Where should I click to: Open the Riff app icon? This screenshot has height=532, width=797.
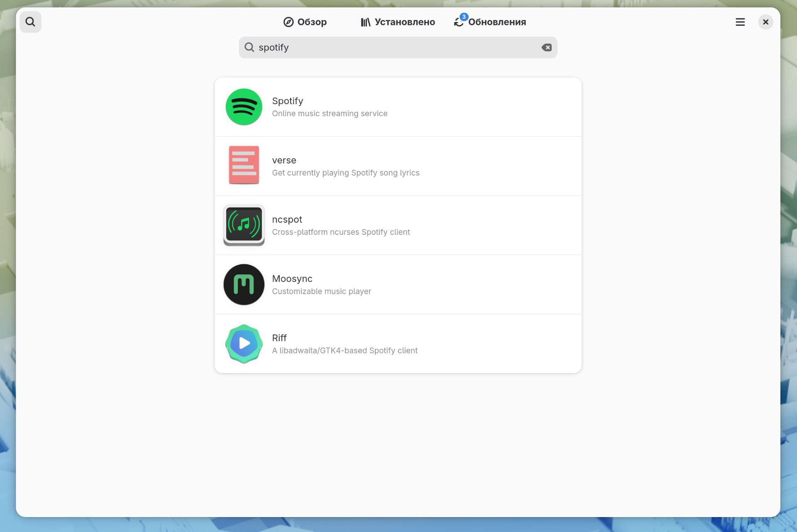click(244, 344)
